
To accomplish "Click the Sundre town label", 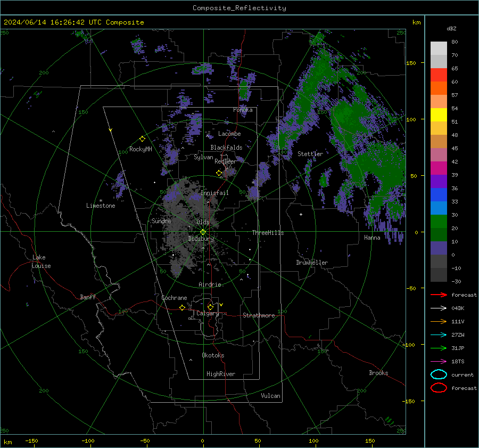I will tap(161, 221).
